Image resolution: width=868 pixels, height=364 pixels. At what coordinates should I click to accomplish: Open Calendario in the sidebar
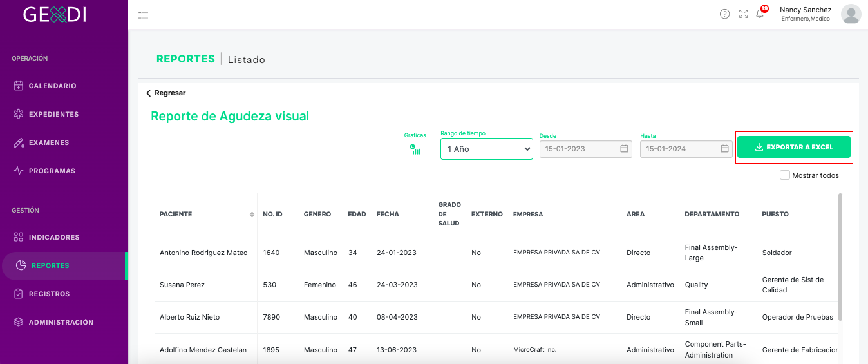[x=53, y=86]
